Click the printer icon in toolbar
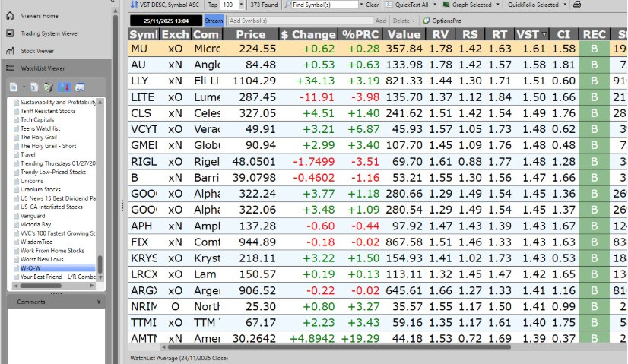The width and height of the screenshot is (628, 364). [577, 5]
